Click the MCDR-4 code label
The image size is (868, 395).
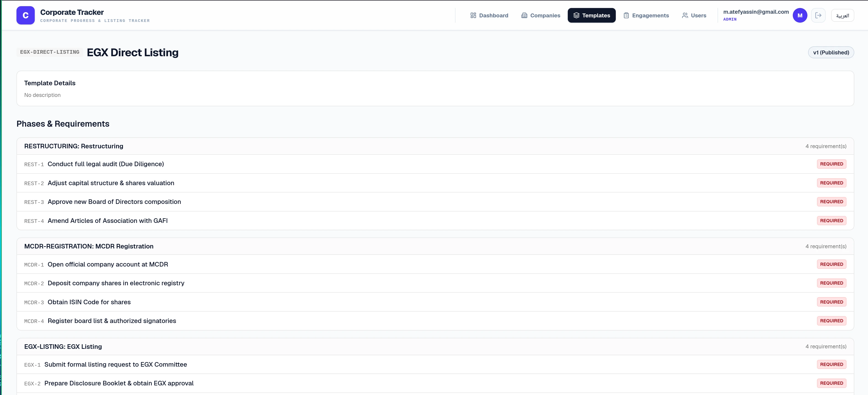(34, 322)
